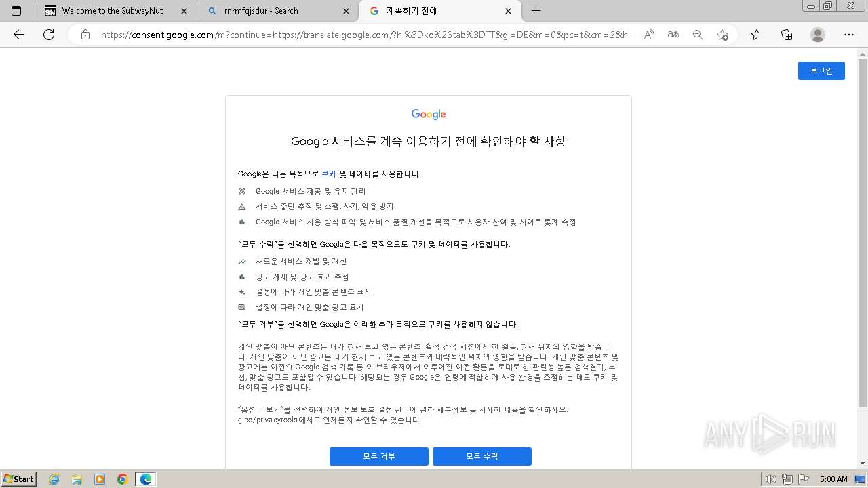Open the Collections icon
The width and height of the screenshot is (868, 488).
pyautogui.click(x=787, y=35)
